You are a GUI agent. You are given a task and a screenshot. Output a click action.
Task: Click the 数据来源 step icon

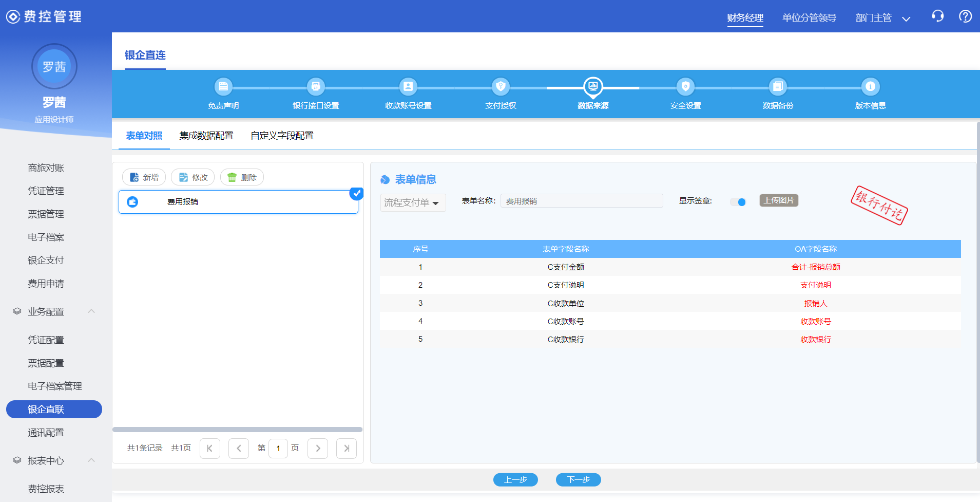[593, 86]
